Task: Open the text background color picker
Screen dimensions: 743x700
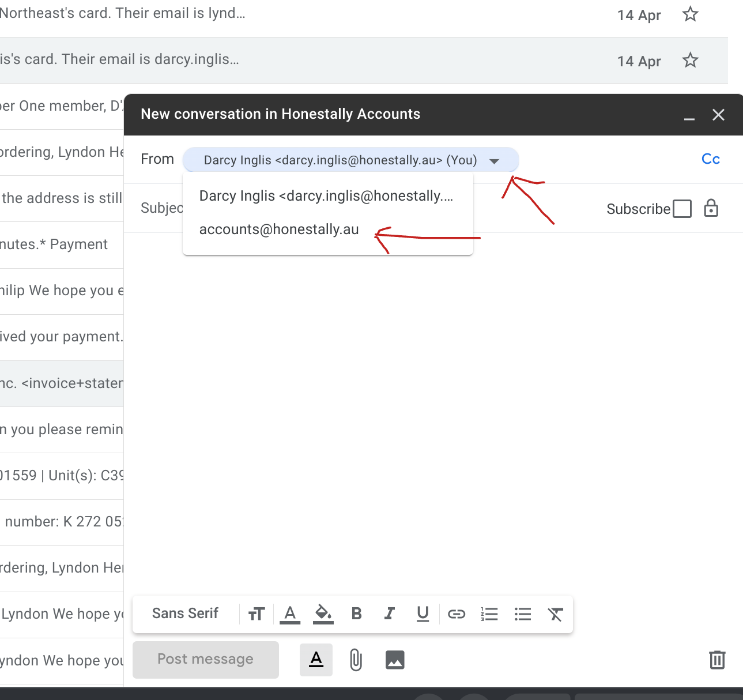Action: tap(323, 614)
